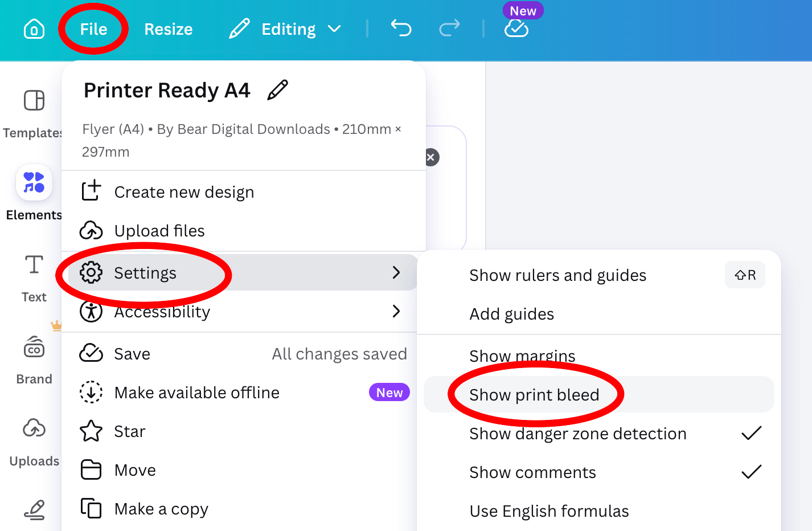
Task: Edit the design title with pencil icon
Action: (278, 90)
